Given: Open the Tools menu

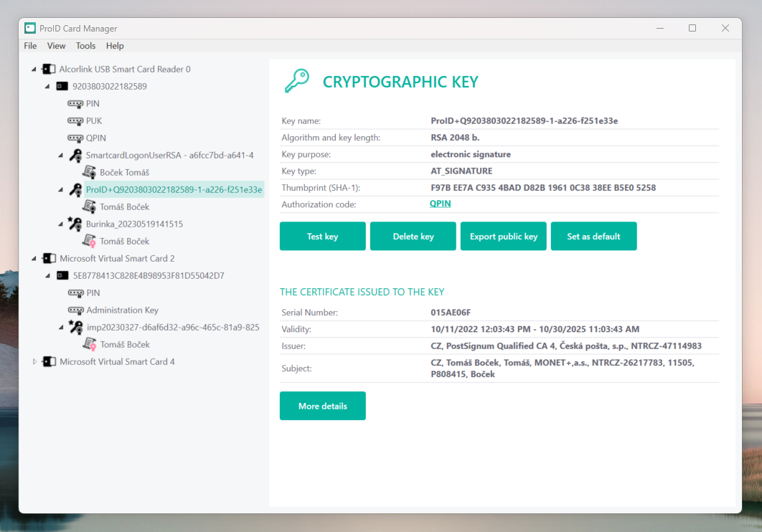Looking at the screenshot, I should (x=85, y=46).
